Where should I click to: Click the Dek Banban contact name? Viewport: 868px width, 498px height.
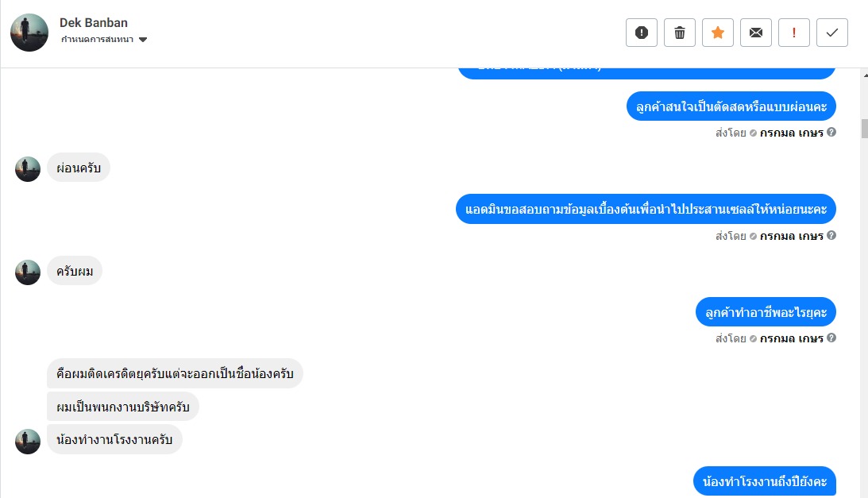coord(94,22)
